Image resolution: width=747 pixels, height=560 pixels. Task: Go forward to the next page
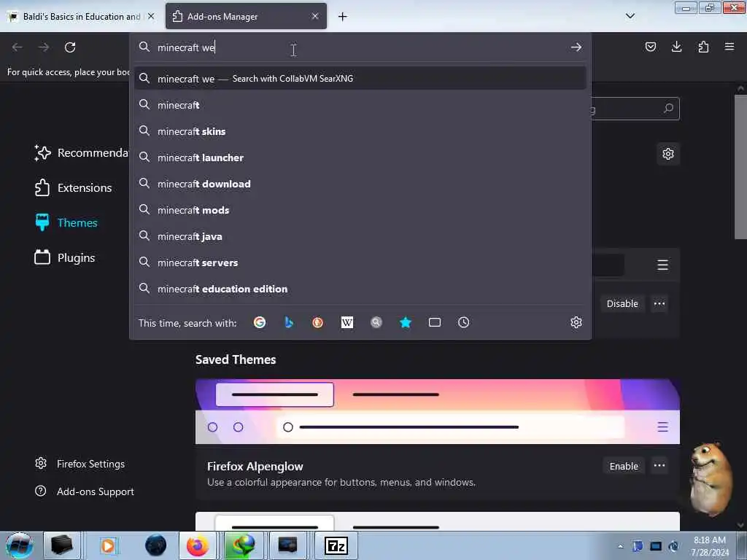pyautogui.click(x=44, y=47)
